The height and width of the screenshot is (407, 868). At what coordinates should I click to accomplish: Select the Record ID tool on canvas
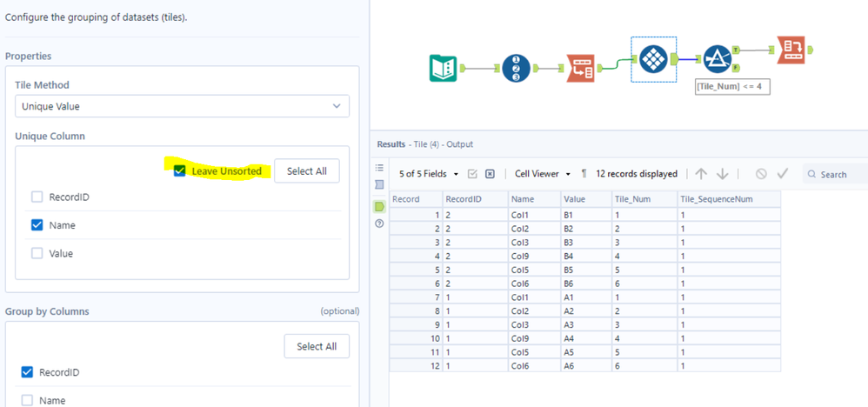coord(516,69)
